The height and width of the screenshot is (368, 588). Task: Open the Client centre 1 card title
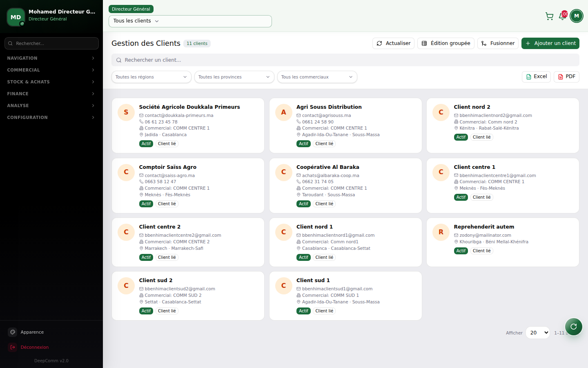(474, 167)
